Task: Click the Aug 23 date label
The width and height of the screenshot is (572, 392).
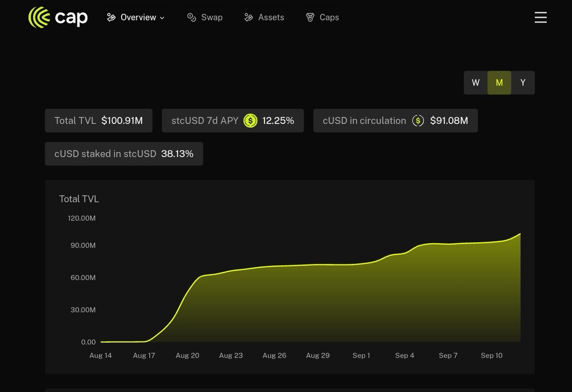Action: 231,355
